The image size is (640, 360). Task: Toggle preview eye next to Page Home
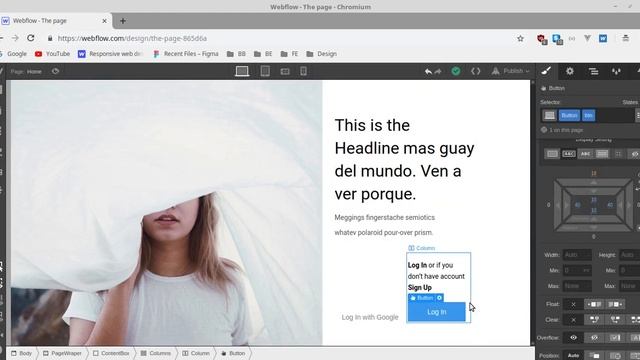(x=56, y=71)
